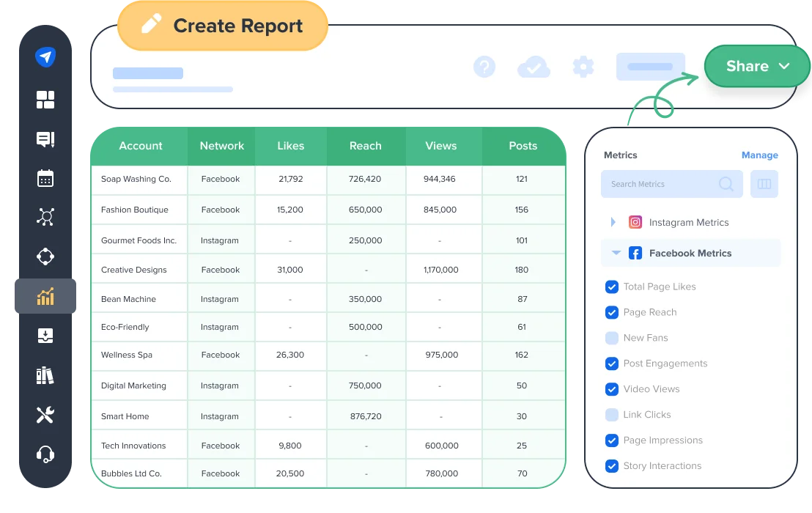Uncheck the Total Page Likes checkbox

pyautogui.click(x=612, y=287)
